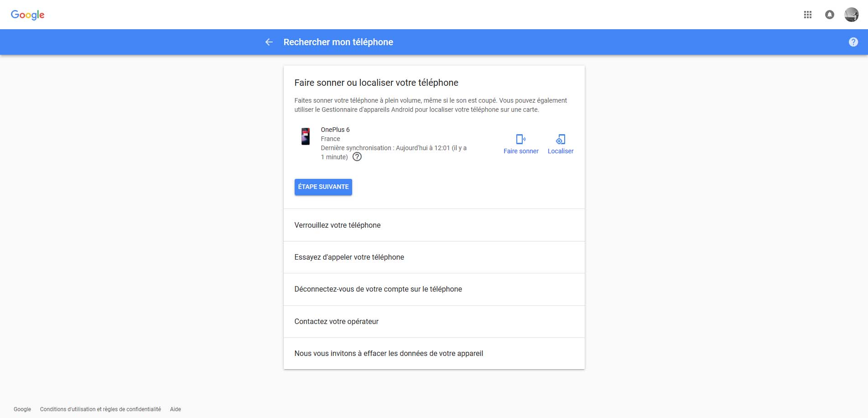Click the Faire sonner phone icon
Screen dimensions: 868x418
520,139
